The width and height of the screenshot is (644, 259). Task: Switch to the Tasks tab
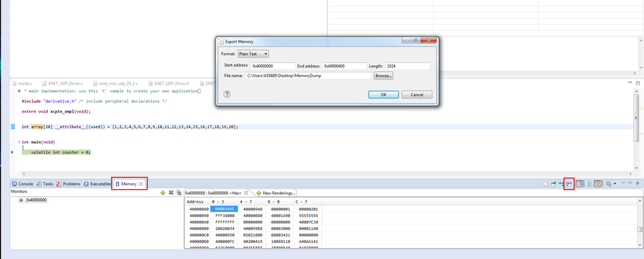(44, 184)
